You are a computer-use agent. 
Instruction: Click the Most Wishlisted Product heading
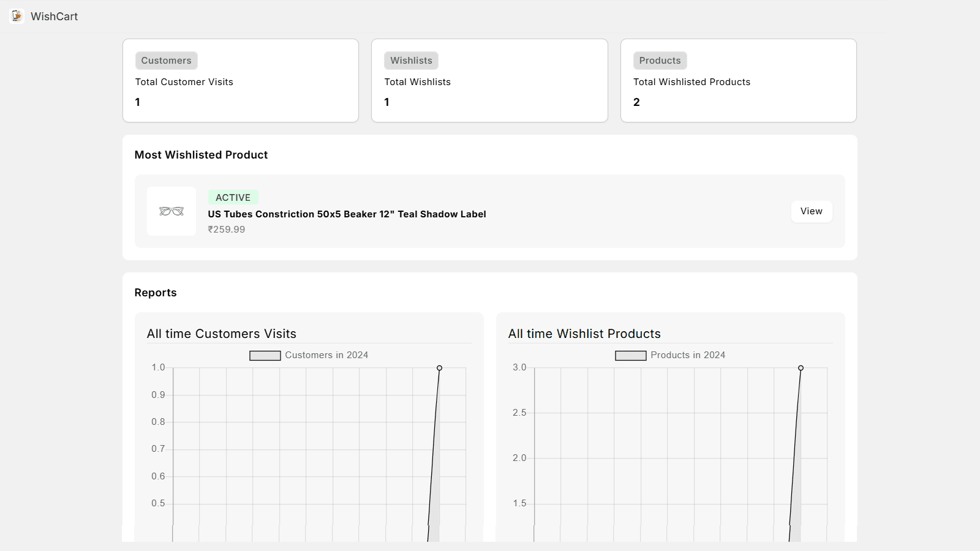tap(201, 155)
